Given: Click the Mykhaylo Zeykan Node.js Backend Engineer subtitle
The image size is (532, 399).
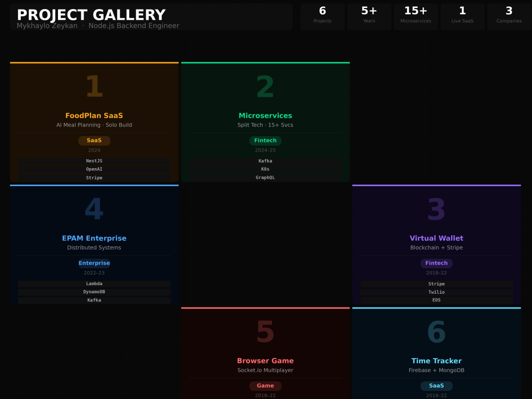Looking at the screenshot, I should click(98, 26).
